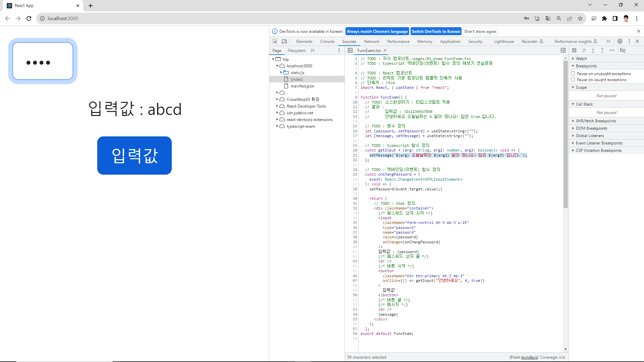Click bookmark star in address bar
This screenshot has height=362, width=644.
pos(580,18)
